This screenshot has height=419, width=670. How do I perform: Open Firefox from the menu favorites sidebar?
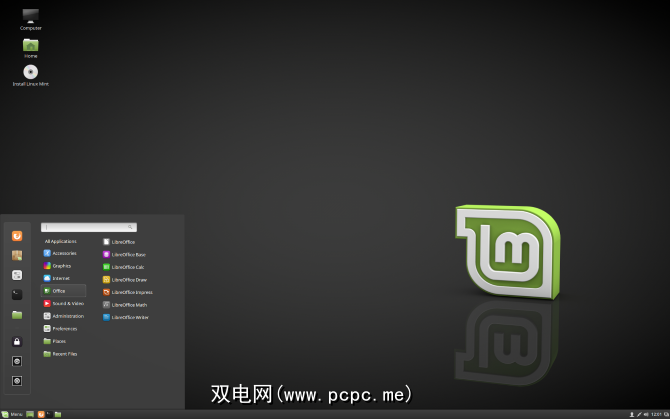17,236
